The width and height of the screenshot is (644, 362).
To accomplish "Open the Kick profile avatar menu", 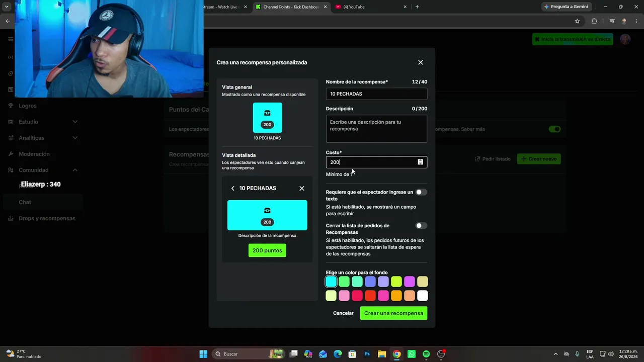I will [x=625, y=39].
